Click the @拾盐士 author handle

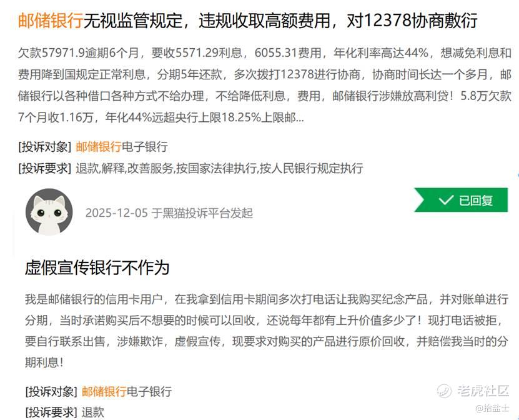pyautogui.click(x=492, y=408)
